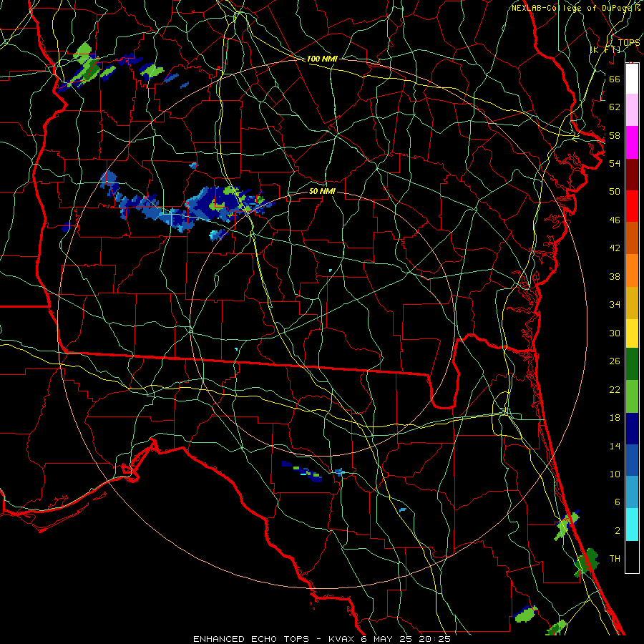644x644 pixels.
Task: Click the white swatch in the tops legend
Action: tap(632, 79)
